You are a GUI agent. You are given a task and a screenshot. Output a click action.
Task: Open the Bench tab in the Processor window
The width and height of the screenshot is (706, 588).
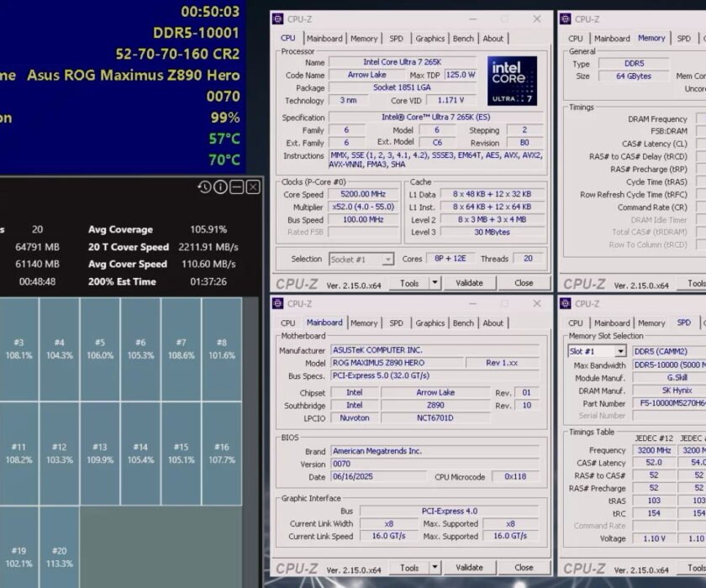pyautogui.click(x=463, y=39)
